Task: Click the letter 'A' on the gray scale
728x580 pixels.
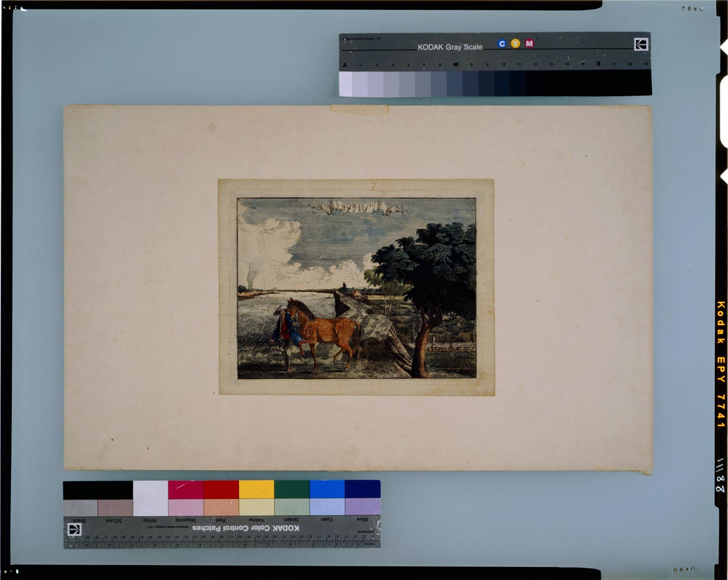Action: 344,65
